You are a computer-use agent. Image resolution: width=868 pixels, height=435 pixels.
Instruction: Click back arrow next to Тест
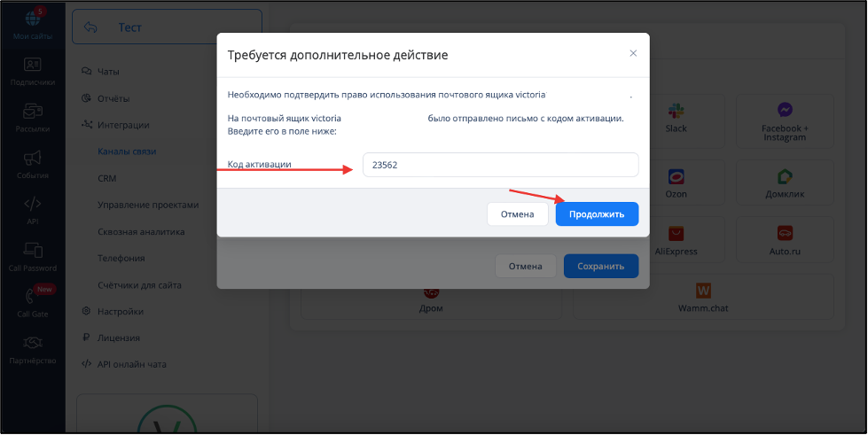[x=90, y=27]
